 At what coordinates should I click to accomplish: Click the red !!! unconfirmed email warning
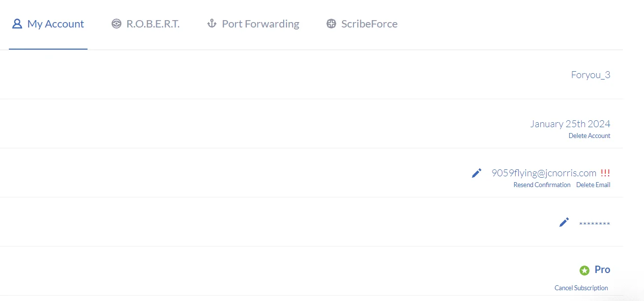click(605, 173)
